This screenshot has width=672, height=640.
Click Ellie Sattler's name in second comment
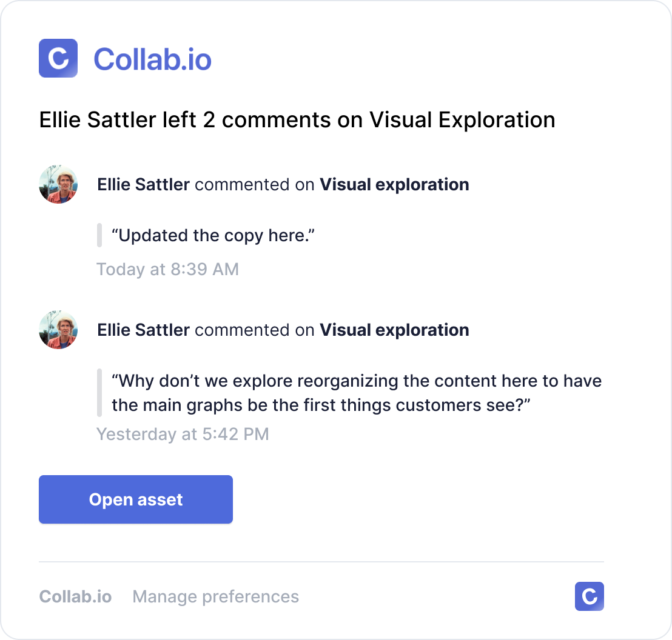tap(143, 330)
